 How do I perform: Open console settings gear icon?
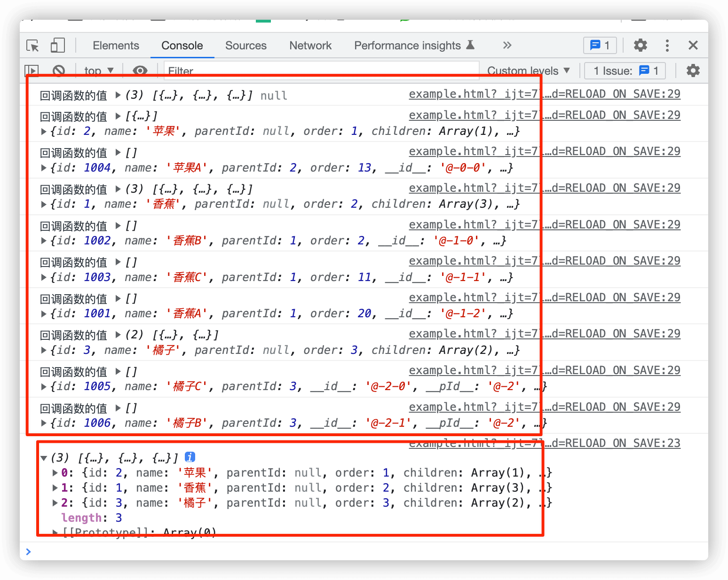point(693,71)
